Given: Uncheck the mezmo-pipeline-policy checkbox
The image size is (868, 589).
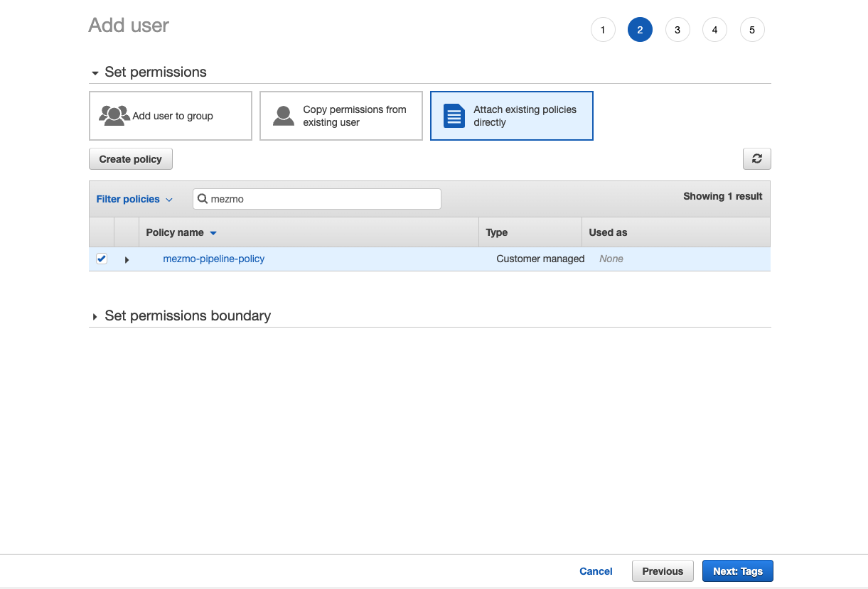Looking at the screenshot, I should [102, 259].
